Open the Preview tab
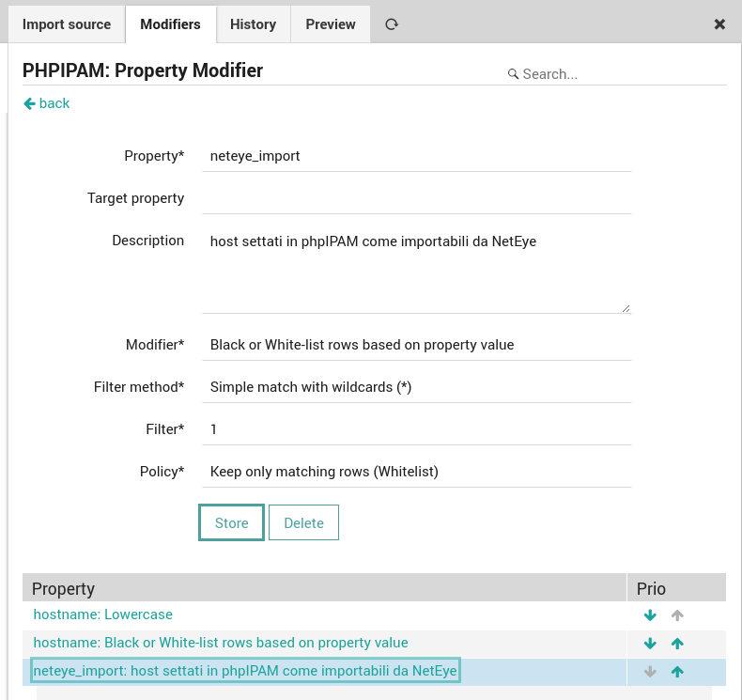Viewport: 742px width, 700px height. click(x=331, y=24)
